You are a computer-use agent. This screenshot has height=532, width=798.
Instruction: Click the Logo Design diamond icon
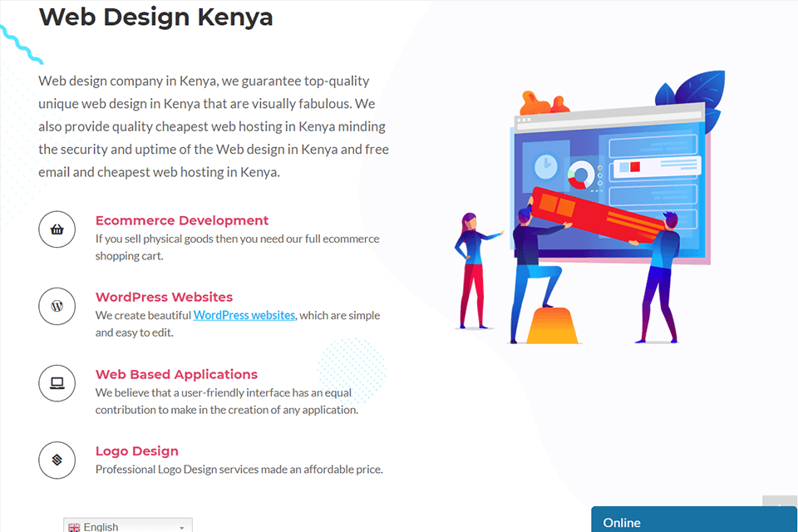click(57, 460)
